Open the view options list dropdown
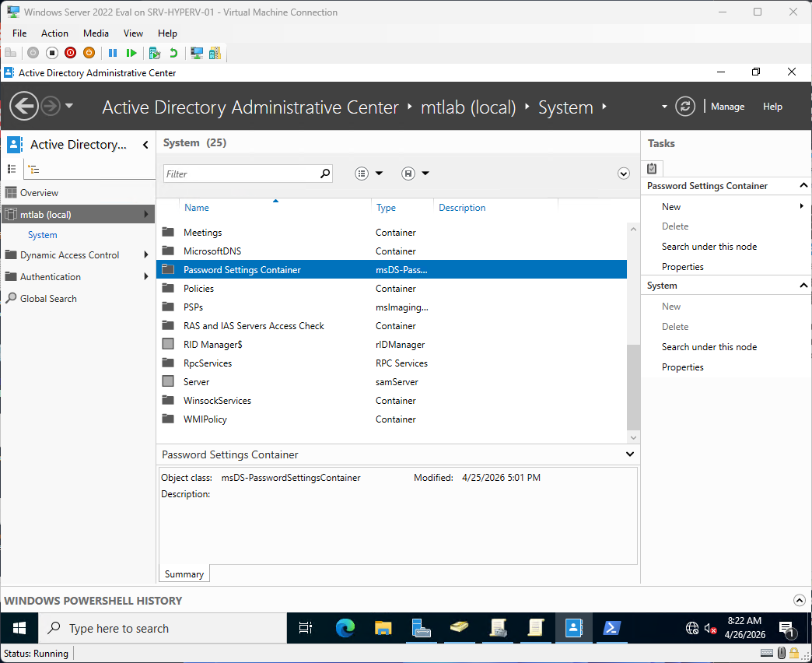 click(379, 174)
